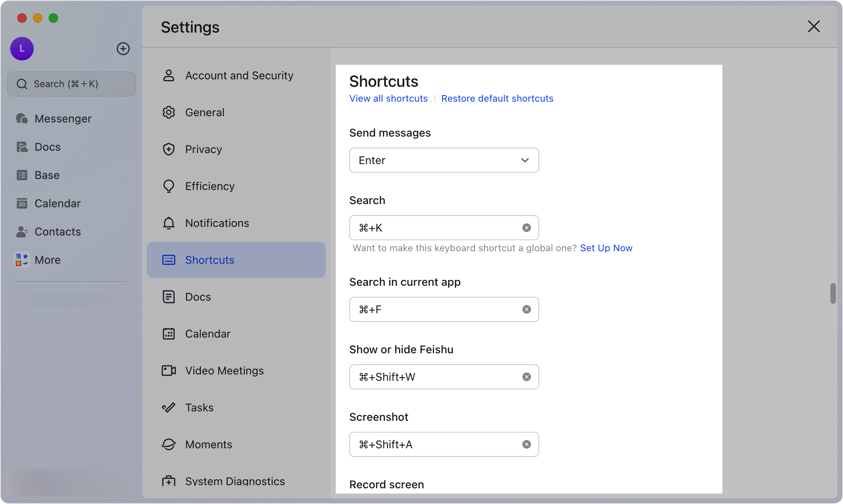Image resolution: width=843 pixels, height=504 pixels.
Task: Open the Efficiency settings section
Action: pos(210,186)
